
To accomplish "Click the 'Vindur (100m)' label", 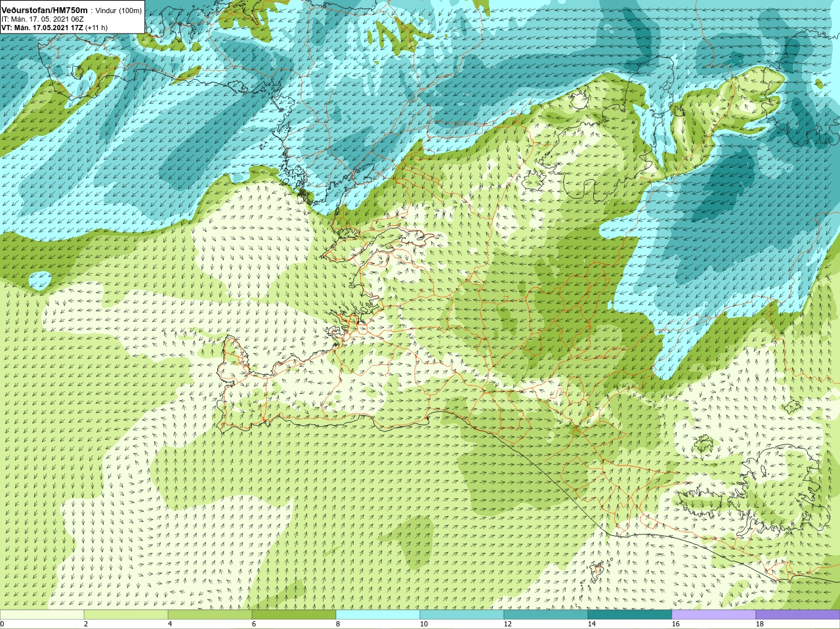I will pyautogui.click(x=119, y=11).
